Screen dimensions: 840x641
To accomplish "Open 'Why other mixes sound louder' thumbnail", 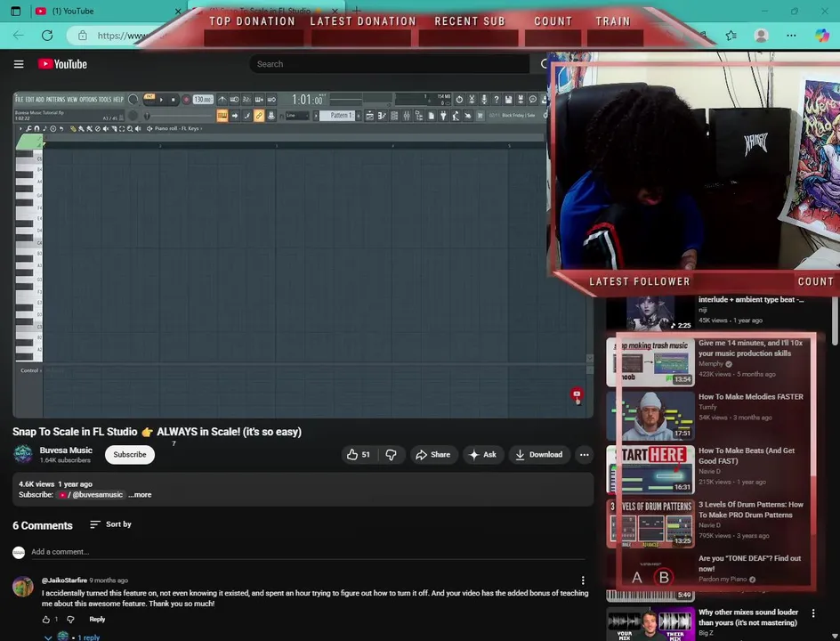I will 650,624.
